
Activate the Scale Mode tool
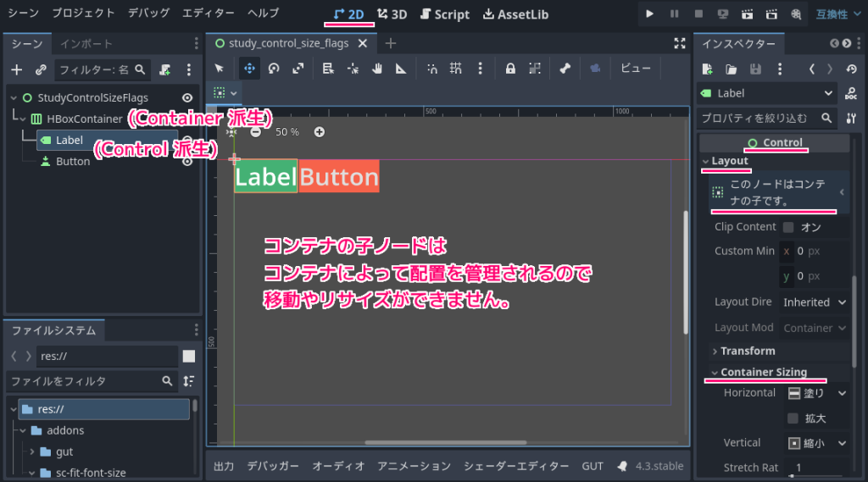(298, 69)
